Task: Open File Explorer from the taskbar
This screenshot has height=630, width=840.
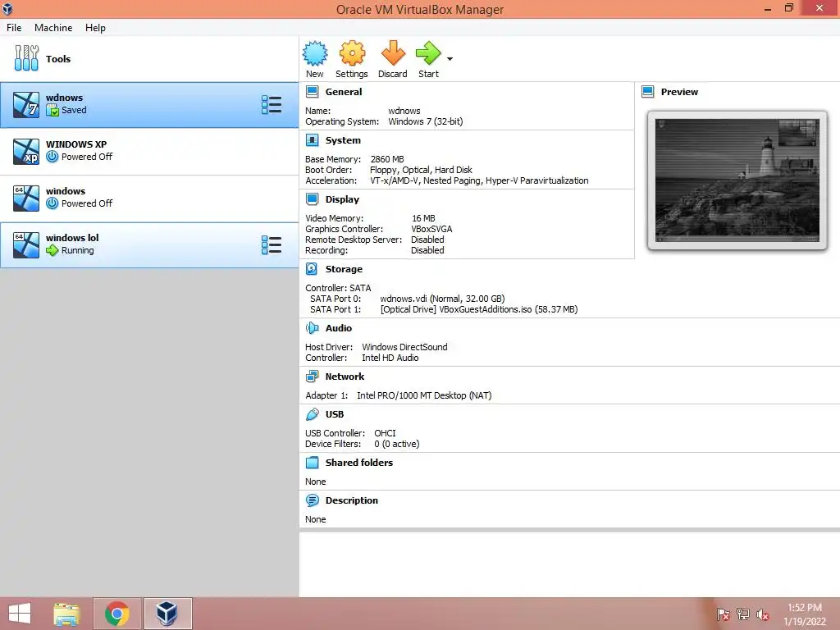Action: pyautogui.click(x=66, y=614)
